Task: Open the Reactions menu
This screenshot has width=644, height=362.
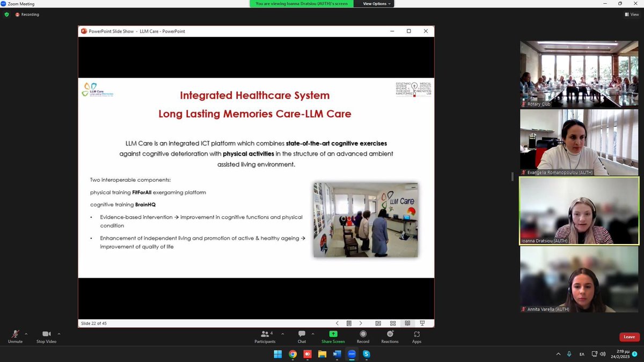Action: [390, 337]
